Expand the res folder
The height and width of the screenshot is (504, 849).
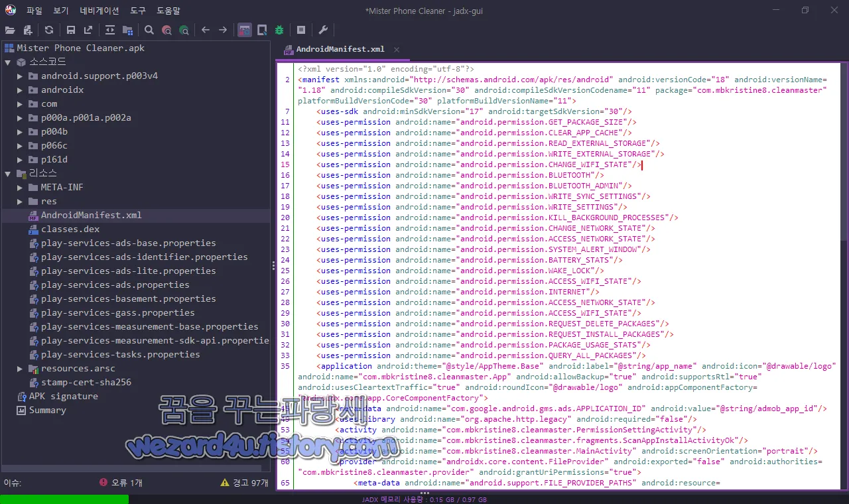click(x=20, y=202)
